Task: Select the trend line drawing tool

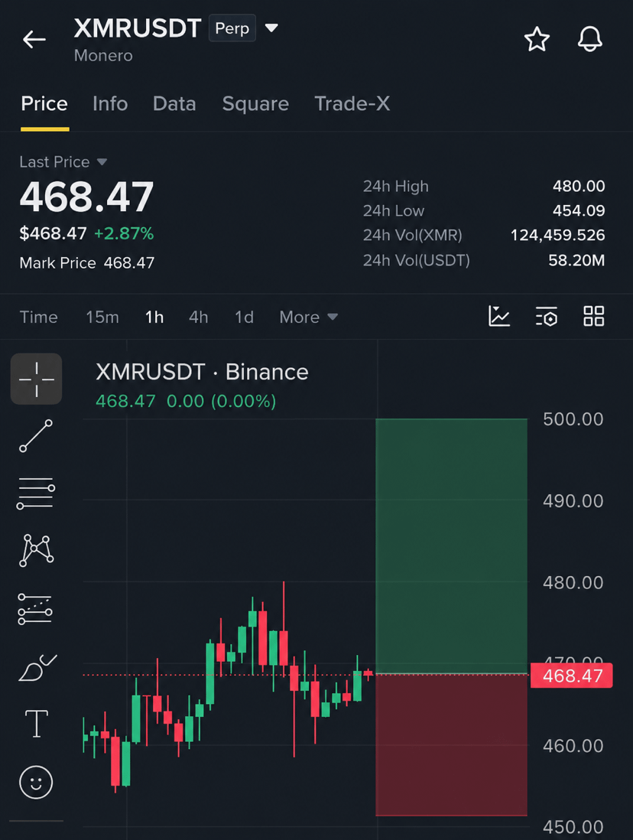Action: (37, 436)
